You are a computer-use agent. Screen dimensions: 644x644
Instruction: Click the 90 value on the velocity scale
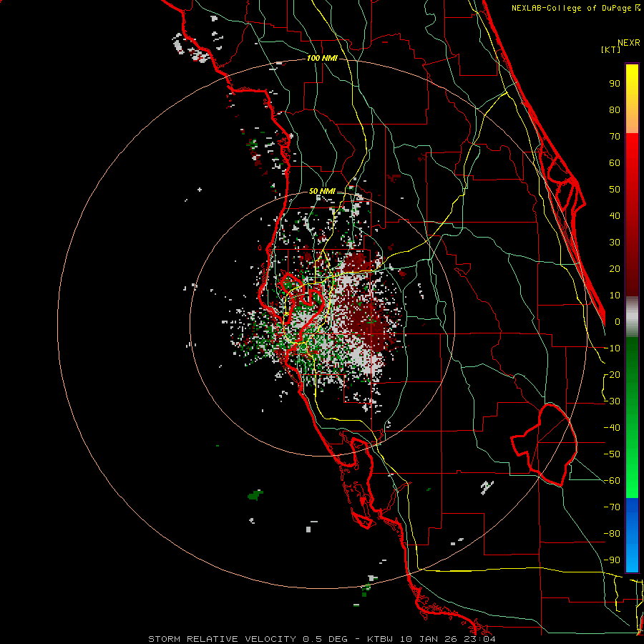[x=615, y=84]
